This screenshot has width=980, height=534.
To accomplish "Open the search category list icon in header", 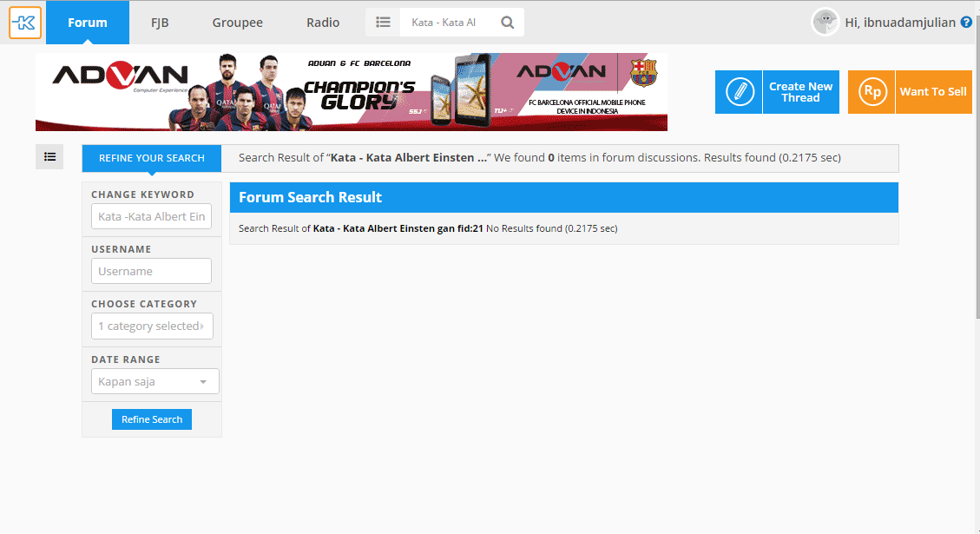I will point(383,23).
